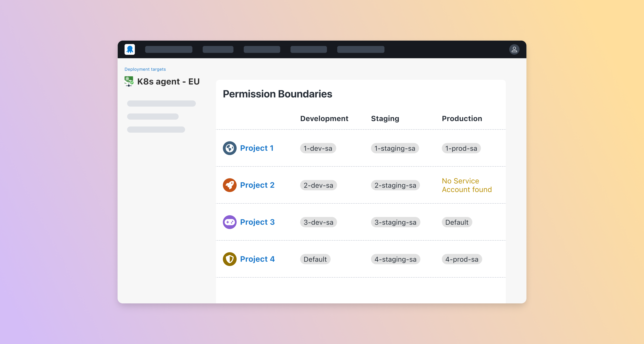This screenshot has height=344, width=644.
Task: Open Project 1 from the Permission Boundaries table
Action: click(x=257, y=148)
